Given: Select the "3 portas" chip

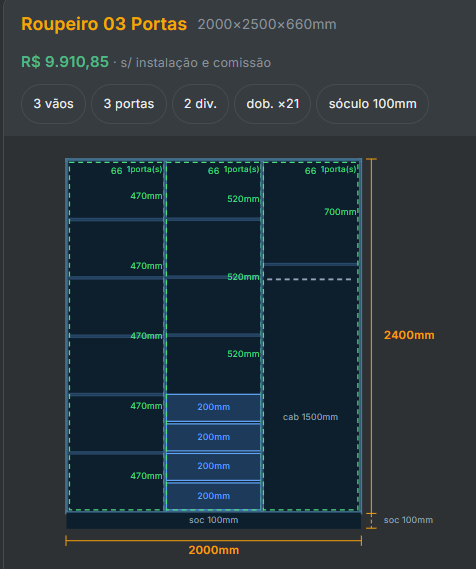Looking at the screenshot, I should [129, 104].
